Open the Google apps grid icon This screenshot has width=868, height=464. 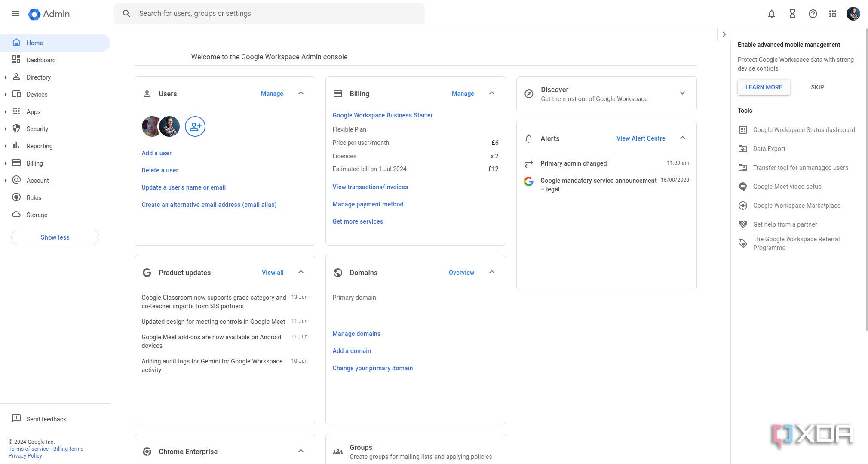[x=833, y=14]
